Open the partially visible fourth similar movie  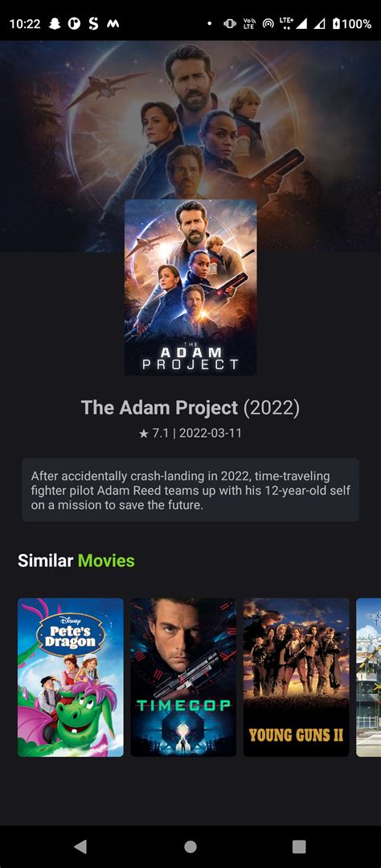pos(368,677)
